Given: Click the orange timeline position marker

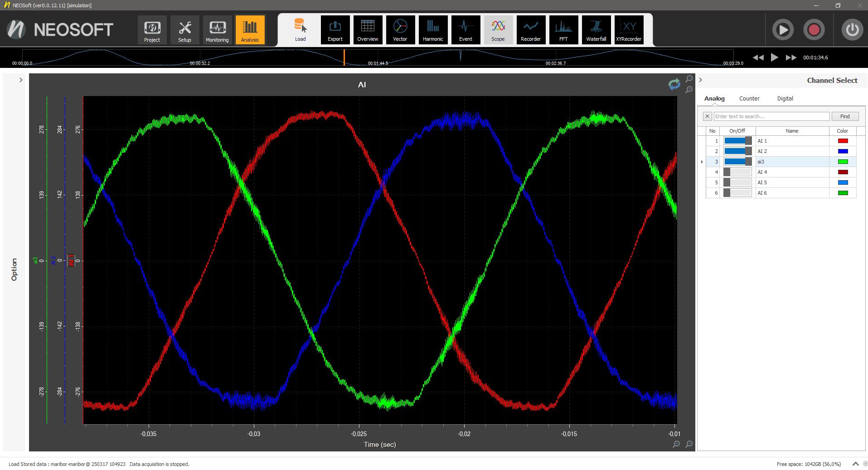Looking at the screenshot, I should click(344, 58).
